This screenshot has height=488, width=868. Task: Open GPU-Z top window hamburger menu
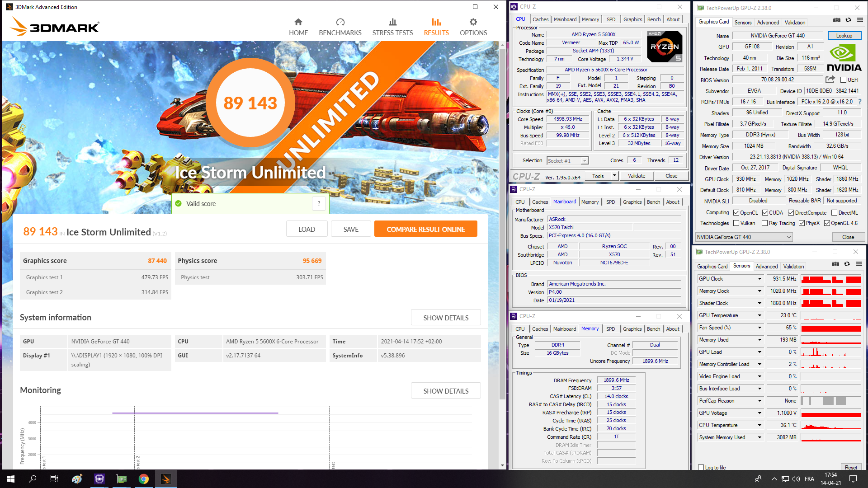point(860,20)
